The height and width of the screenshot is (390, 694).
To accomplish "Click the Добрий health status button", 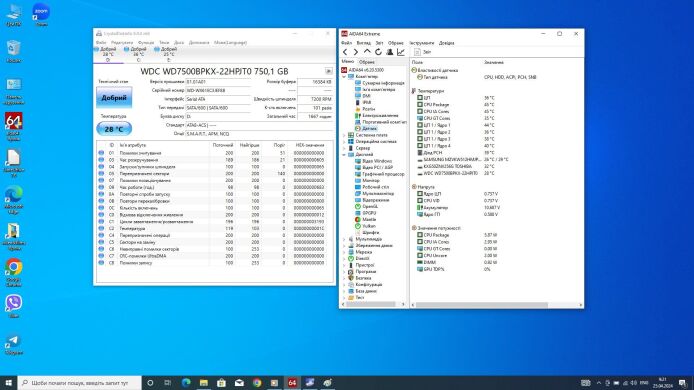I will pos(114,97).
